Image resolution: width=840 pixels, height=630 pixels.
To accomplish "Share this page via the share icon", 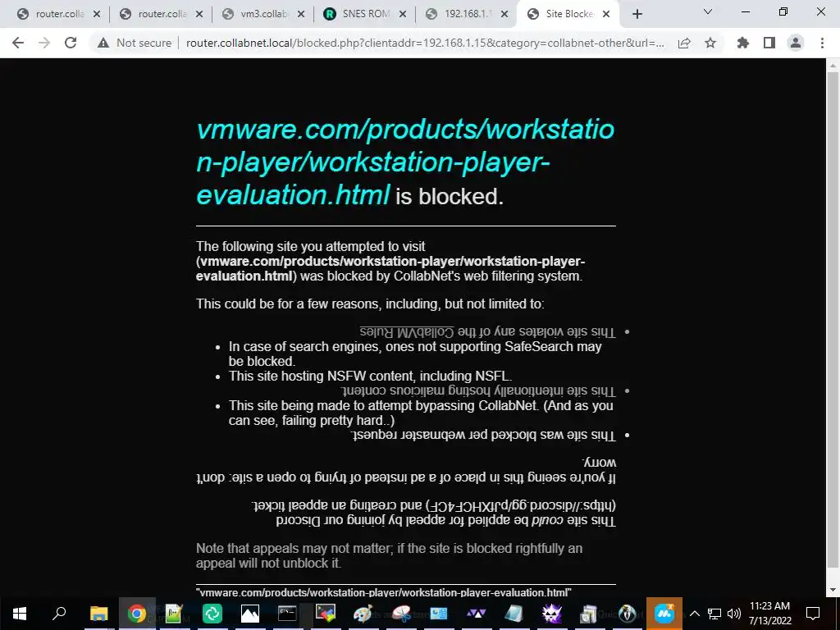I will [x=684, y=43].
